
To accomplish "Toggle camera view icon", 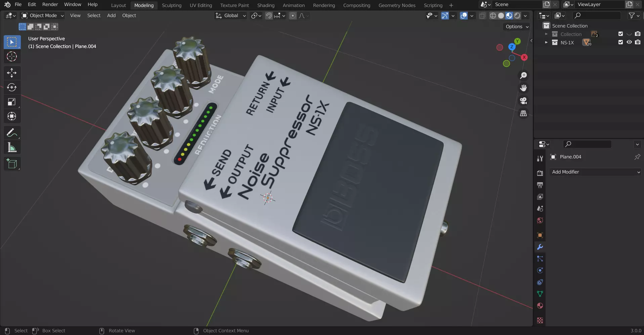I will [523, 101].
